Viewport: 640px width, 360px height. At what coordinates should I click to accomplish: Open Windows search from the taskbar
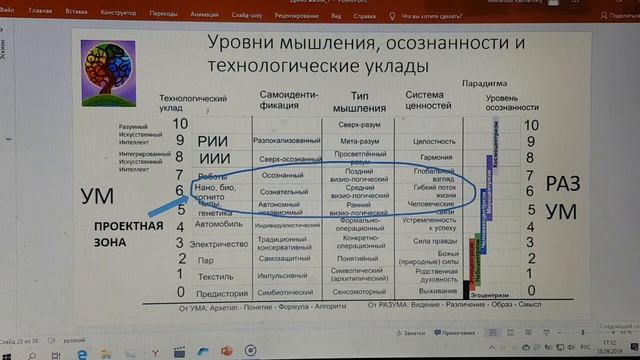pyautogui.click(x=31, y=356)
